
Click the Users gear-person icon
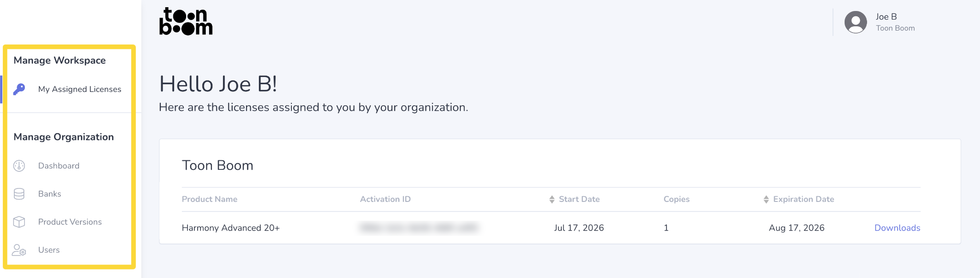click(19, 250)
